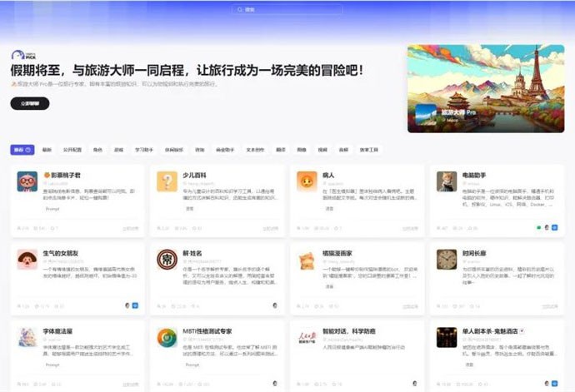Click the 旅游大师 Pro avatar in banner
575x392 pixels.
[x=425, y=115]
